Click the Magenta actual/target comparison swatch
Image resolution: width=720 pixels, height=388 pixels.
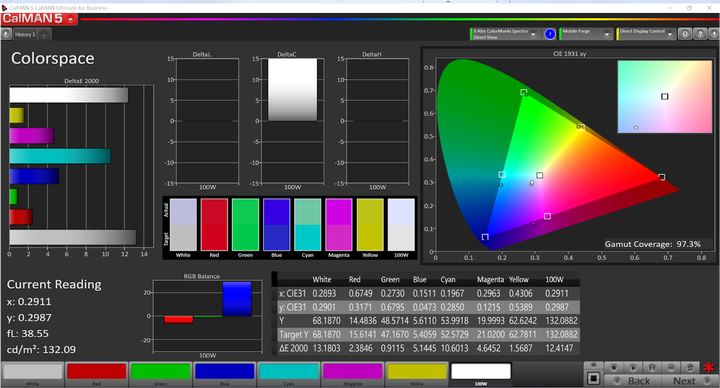point(339,225)
